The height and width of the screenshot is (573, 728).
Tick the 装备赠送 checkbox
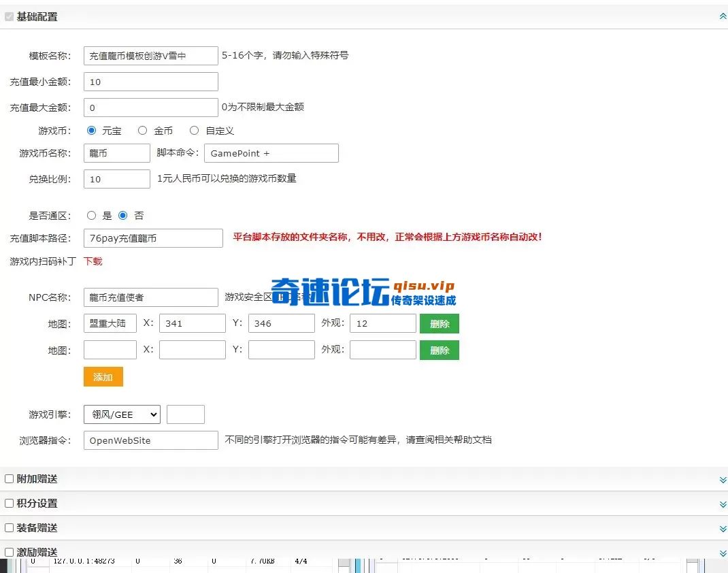point(10,528)
